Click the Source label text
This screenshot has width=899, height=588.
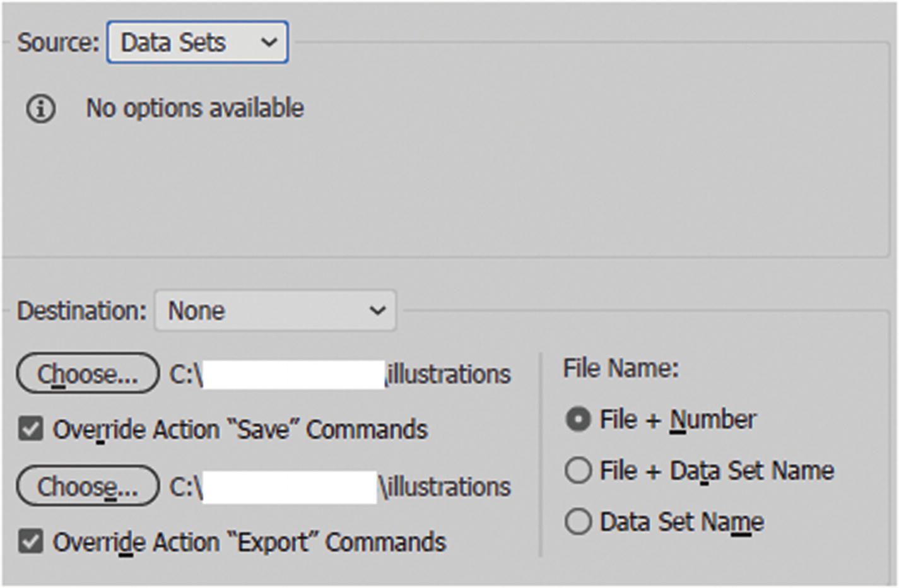[58, 43]
